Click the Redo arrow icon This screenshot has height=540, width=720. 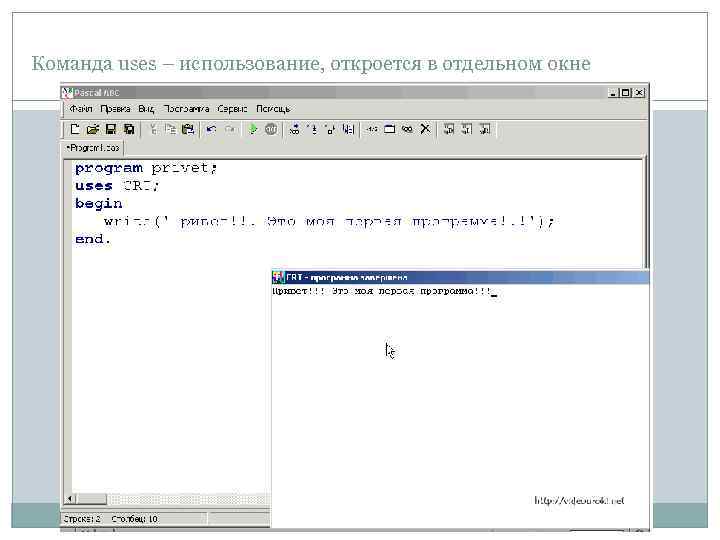point(230,129)
